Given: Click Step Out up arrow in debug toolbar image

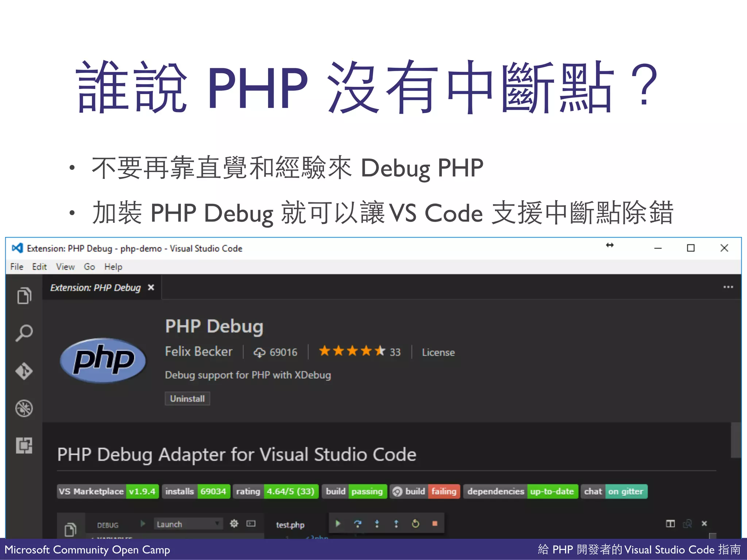Looking at the screenshot, I should [x=396, y=524].
